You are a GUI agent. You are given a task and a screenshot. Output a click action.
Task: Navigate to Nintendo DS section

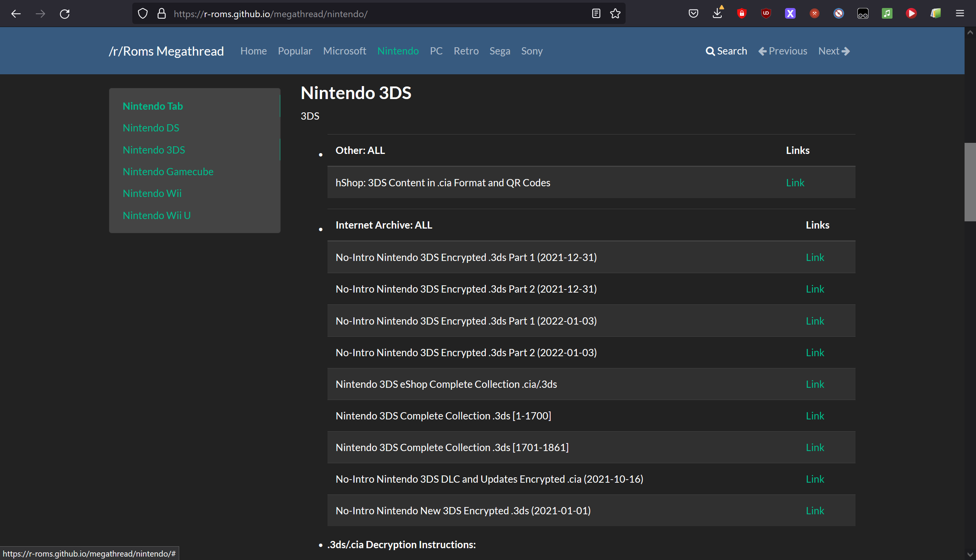click(x=151, y=127)
